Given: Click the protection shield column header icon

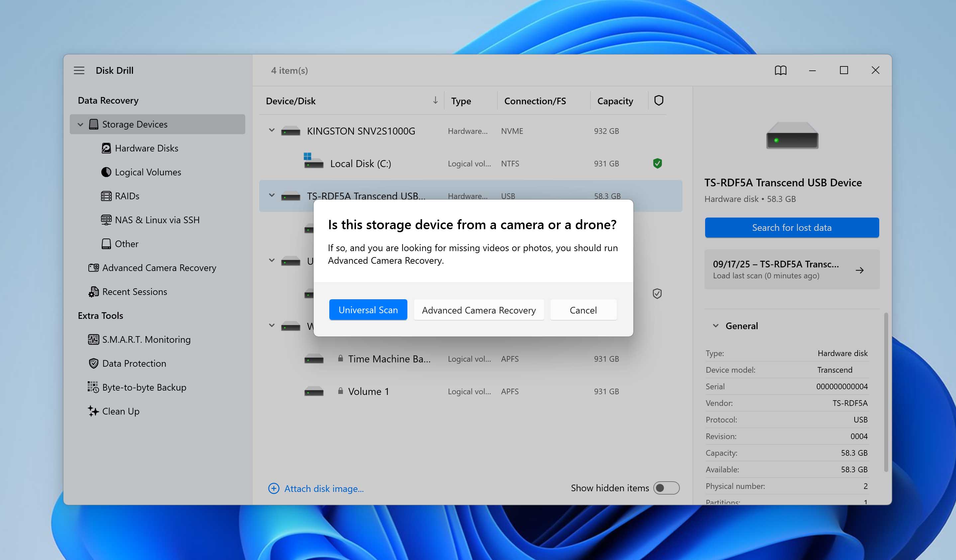Looking at the screenshot, I should coord(659,100).
